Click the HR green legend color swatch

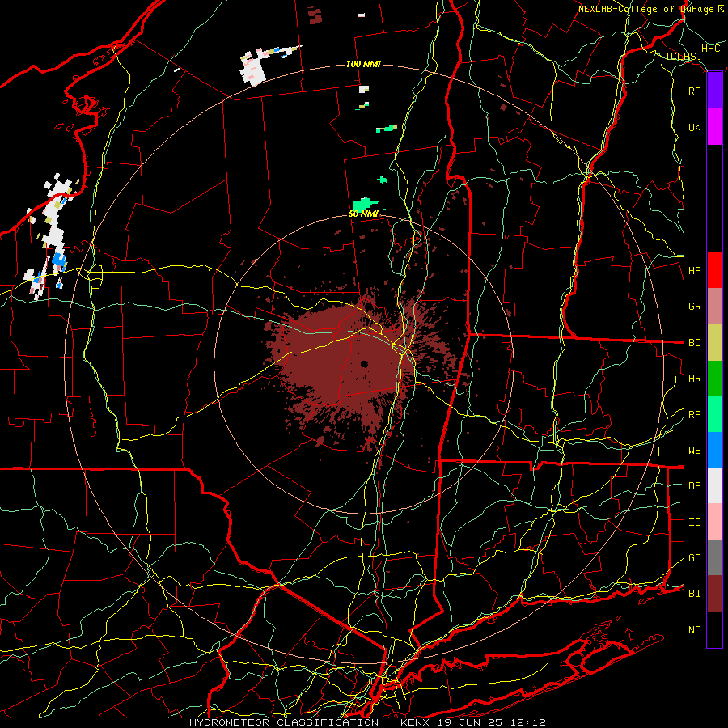click(x=714, y=379)
